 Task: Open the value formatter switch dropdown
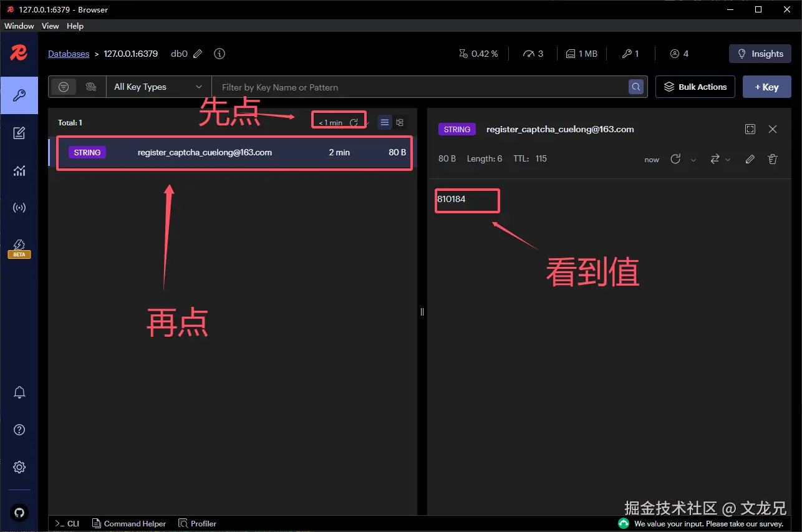(x=720, y=160)
